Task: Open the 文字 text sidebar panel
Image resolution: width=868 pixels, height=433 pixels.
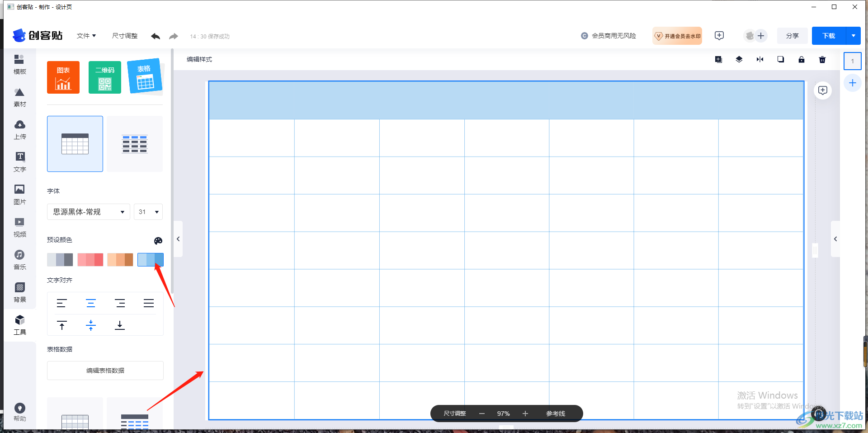Action: click(19, 162)
